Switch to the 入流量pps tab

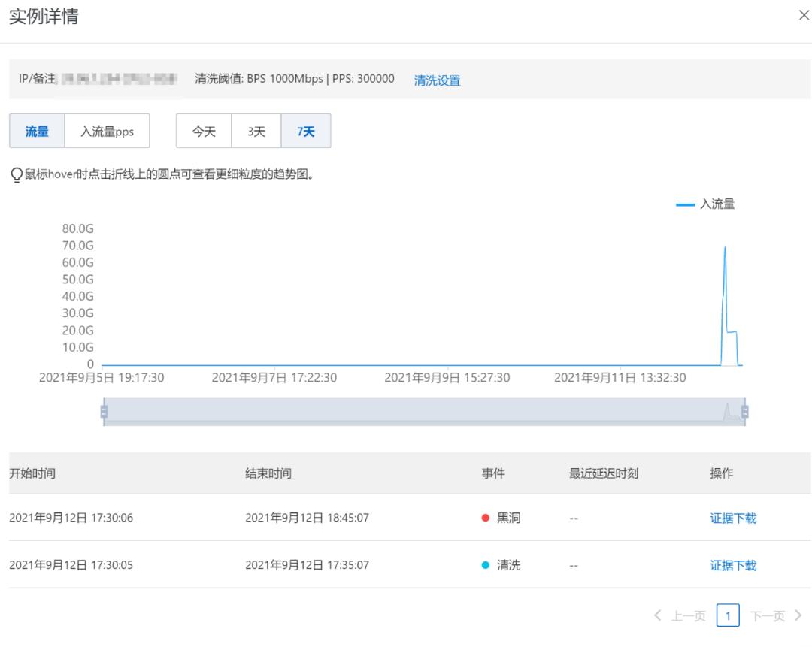(109, 130)
